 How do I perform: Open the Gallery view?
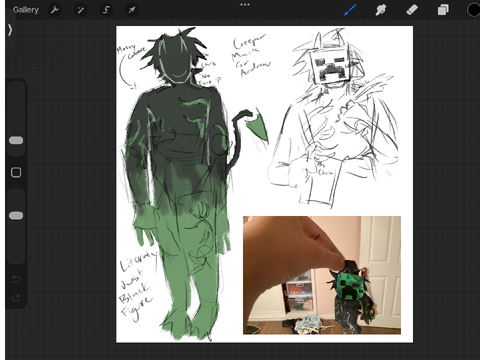[26, 10]
